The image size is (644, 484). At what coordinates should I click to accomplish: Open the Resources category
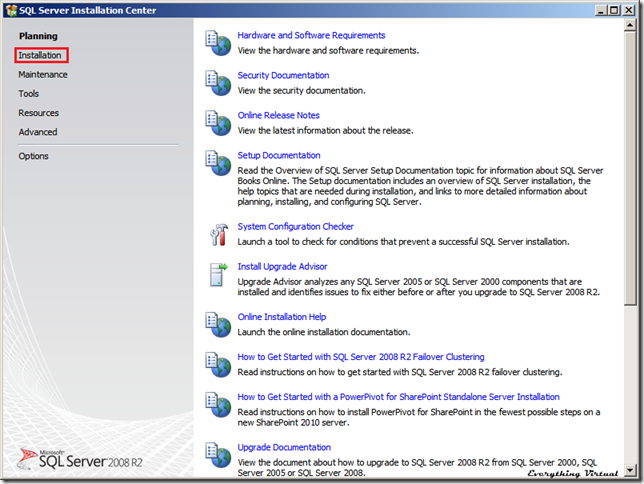pyautogui.click(x=39, y=113)
